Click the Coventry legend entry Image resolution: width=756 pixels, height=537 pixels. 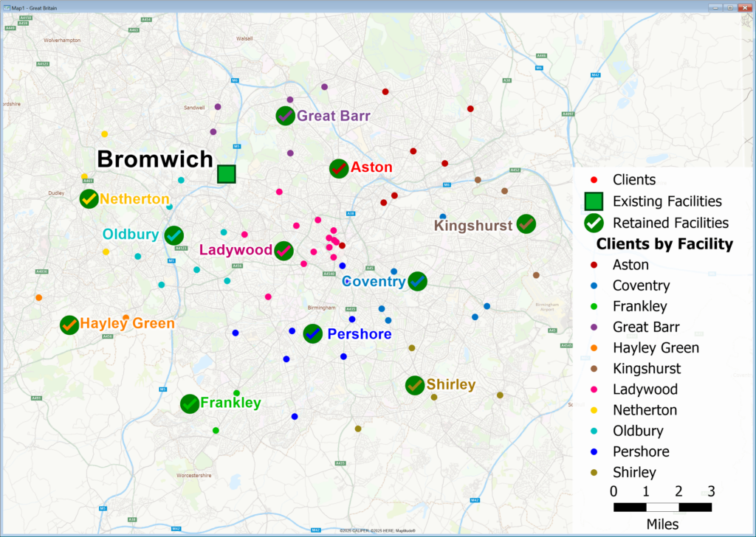(642, 285)
